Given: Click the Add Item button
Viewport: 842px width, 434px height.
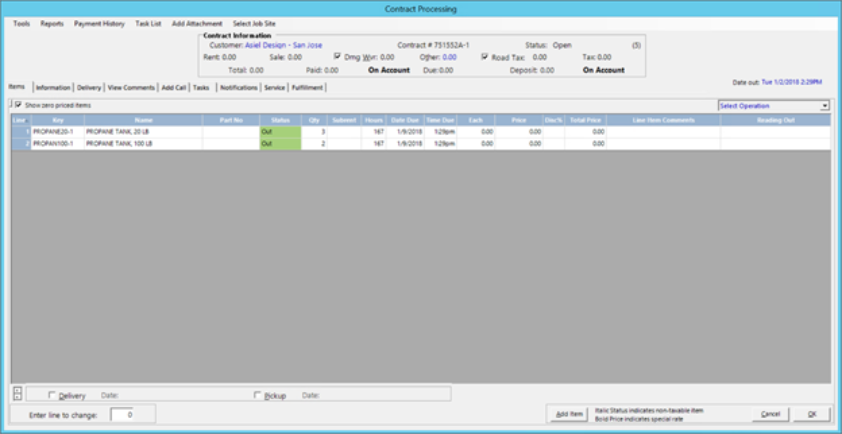Looking at the screenshot, I should coord(569,414).
